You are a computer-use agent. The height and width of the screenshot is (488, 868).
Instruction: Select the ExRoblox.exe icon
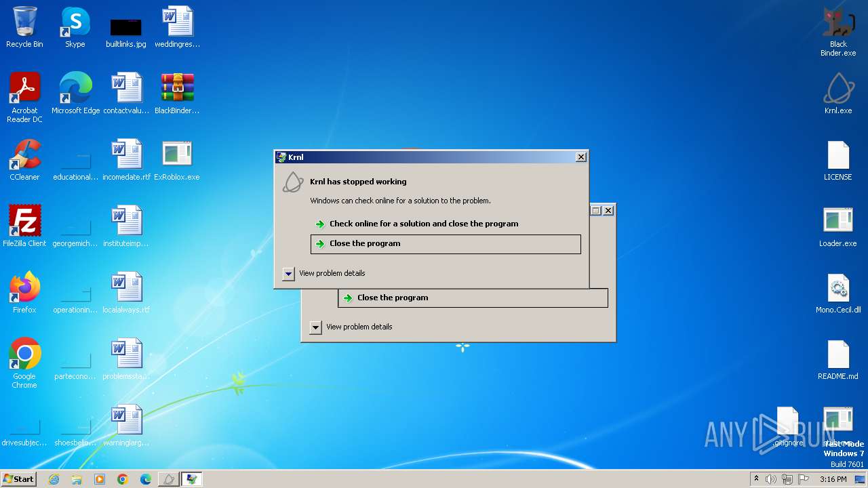(x=177, y=160)
